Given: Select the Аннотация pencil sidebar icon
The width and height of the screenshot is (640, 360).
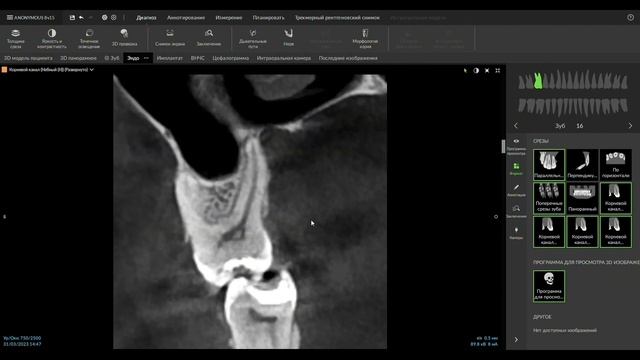Looking at the screenshot, I should click(516, 191).
